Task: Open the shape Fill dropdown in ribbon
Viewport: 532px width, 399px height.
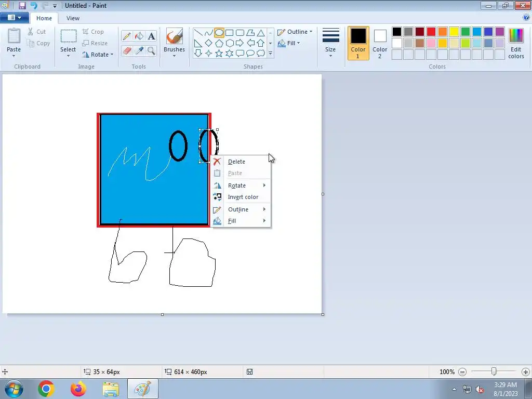Action: 289,43
